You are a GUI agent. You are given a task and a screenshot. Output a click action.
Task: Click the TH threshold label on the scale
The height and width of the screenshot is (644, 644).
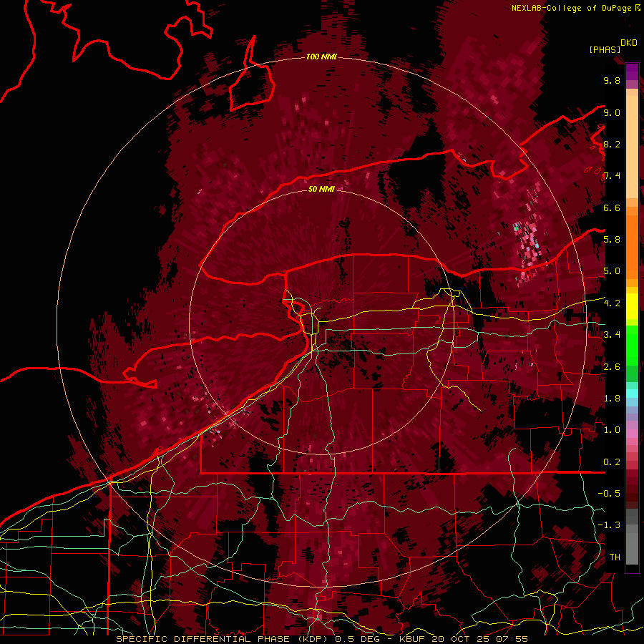615,557
